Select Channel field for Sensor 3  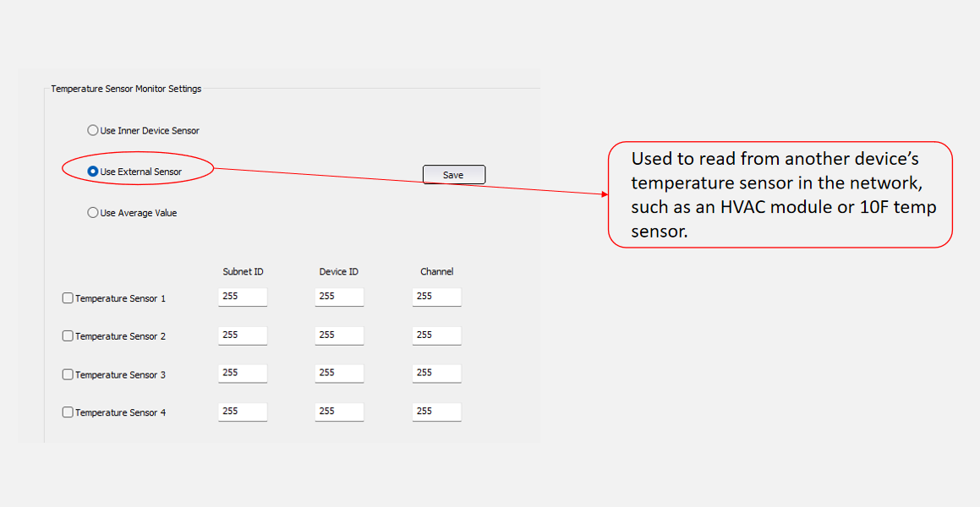[x=437, y=373]
